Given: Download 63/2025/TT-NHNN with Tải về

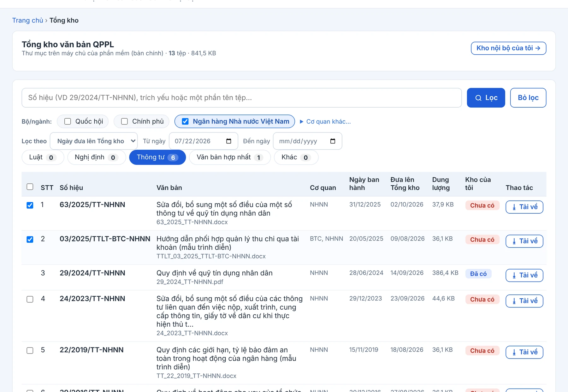Looking at the screenshot, I should (x=524, y=207).
